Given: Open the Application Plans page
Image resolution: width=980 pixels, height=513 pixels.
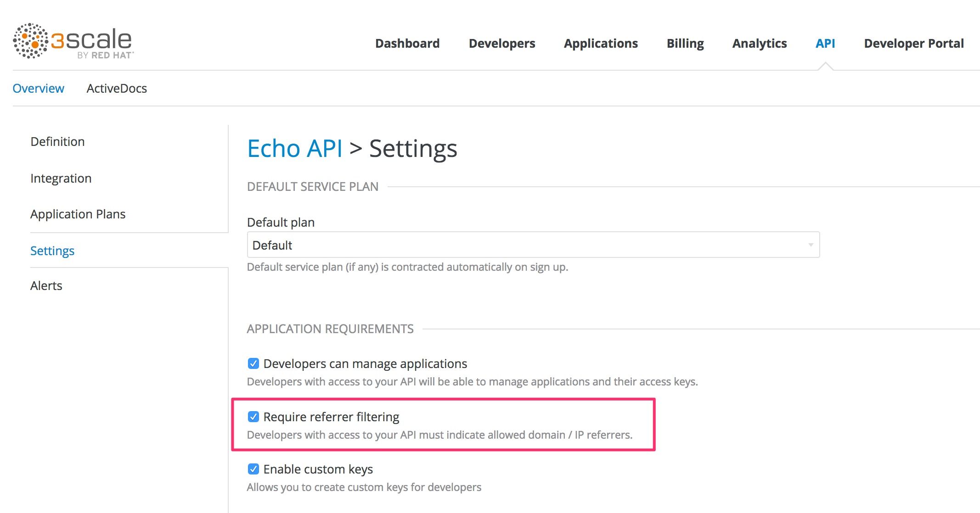Looking at the screenshot, I should [x=78, y=214].
